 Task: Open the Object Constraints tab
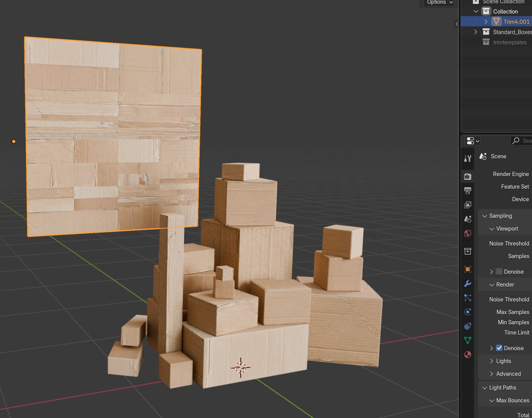(467, 326)
